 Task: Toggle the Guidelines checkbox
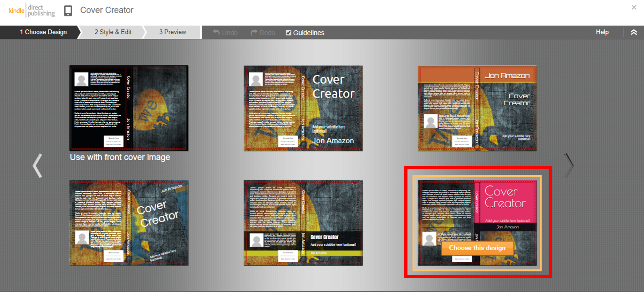289,33
